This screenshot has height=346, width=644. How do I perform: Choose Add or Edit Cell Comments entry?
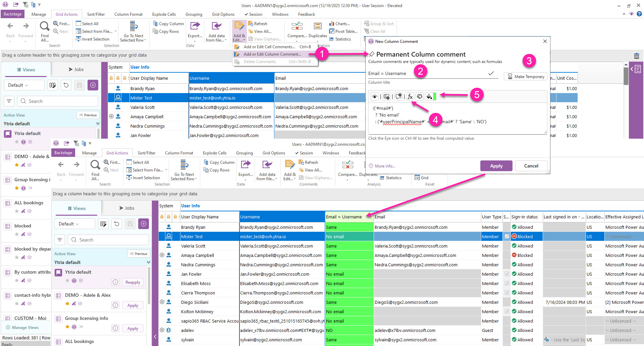click(x=269, y=47)
